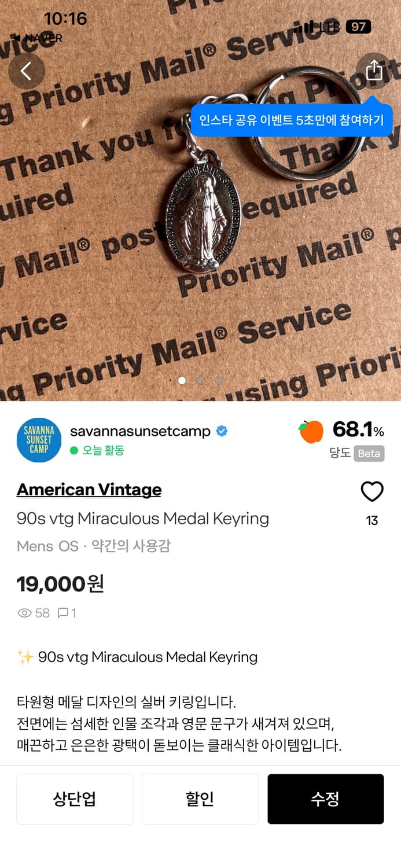Return to NAVER app in status bar
Image resolution: width=401 pixels, height=868 pixels.
[x=38, y=38]
